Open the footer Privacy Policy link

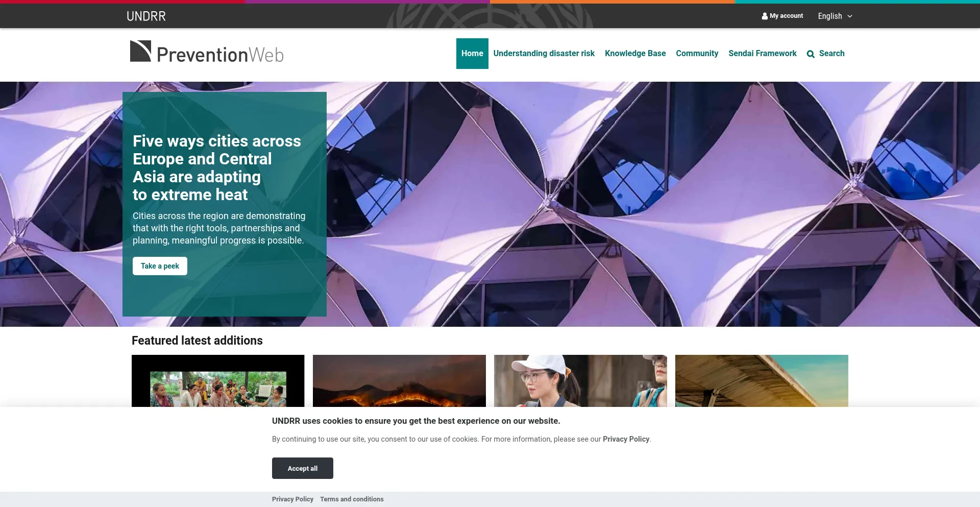[x=292, y=499]
